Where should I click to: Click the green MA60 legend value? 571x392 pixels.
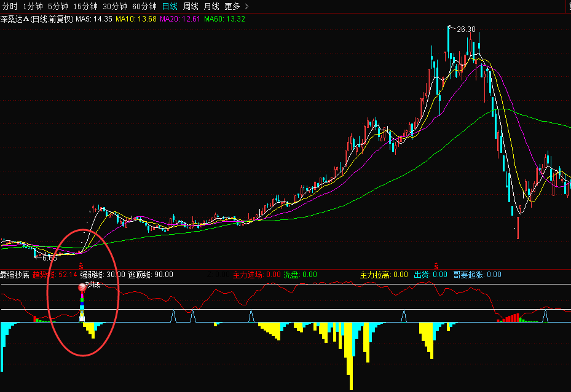pyautogui.click(x=235, y=19)
